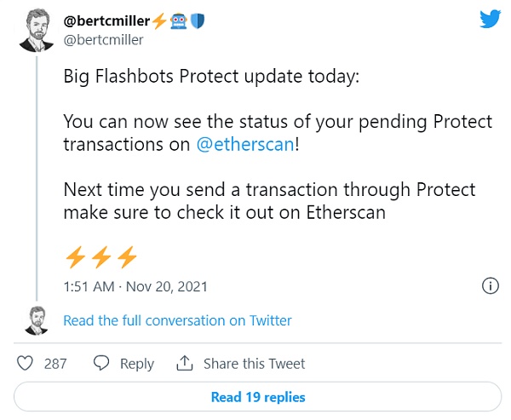The image size is (511, 420).
Task: Click the Read 19 replies button
Action: coord(257,397)
